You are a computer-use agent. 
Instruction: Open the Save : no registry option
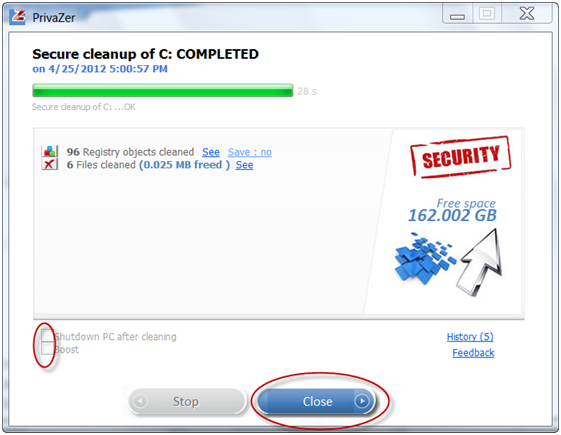[250, 152]
